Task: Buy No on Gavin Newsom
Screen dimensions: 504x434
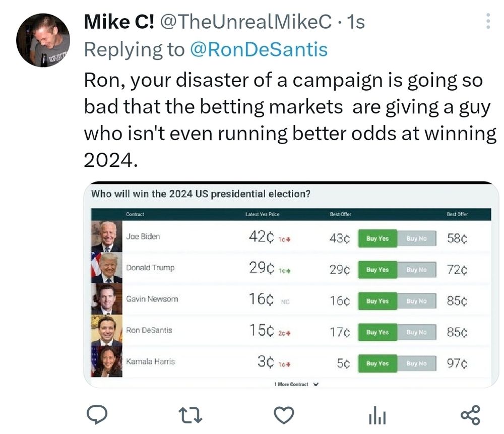Action: coord(417,301)
